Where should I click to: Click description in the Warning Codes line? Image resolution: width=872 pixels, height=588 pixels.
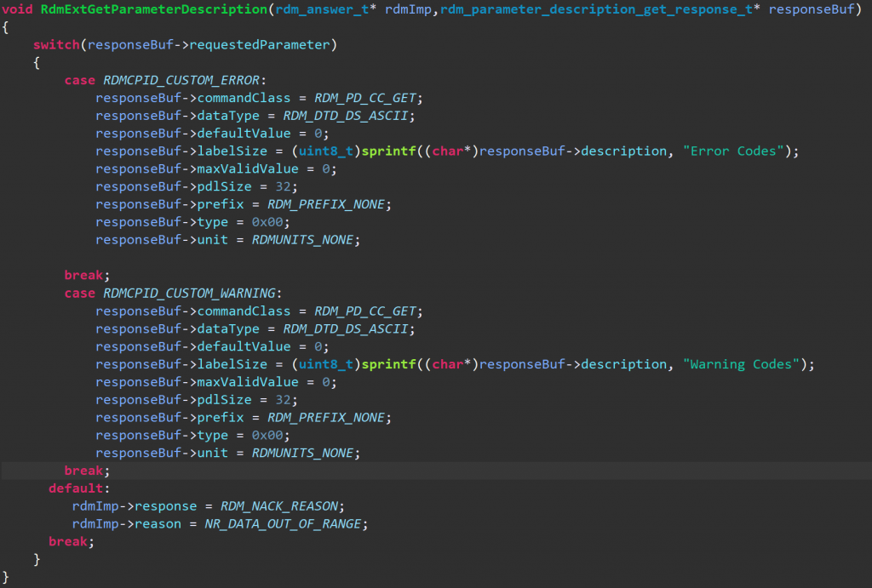click(x=624, y=364)
